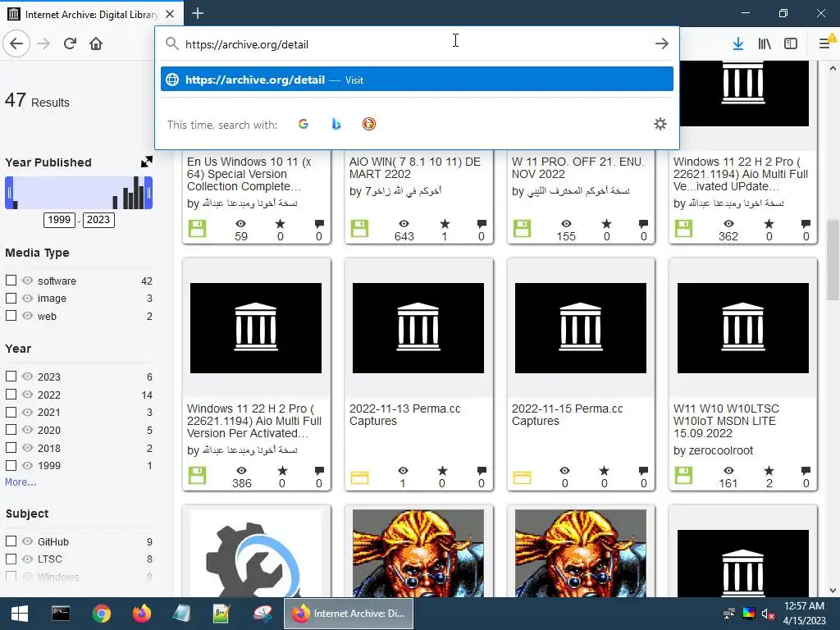840x630 pixels.
Task: Search this time with DuckDuckGo
Action: [x=369, y=125]
